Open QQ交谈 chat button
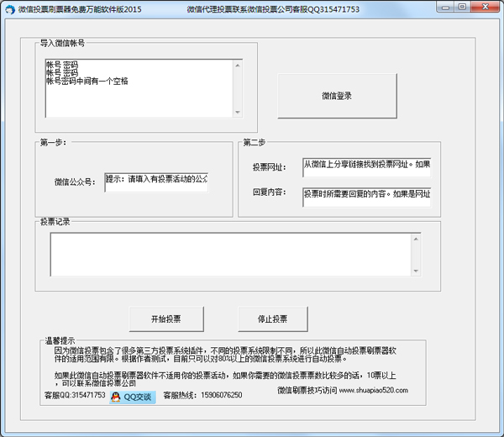Image resolution: width=504 pixels, height=437 pixels. pyautogui.click(x=133, y=398)
